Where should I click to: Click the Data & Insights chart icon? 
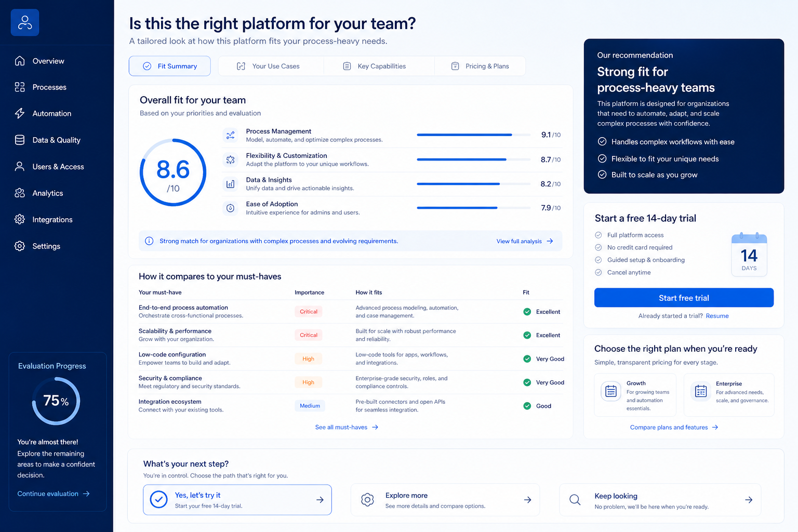tap(230, 184)
